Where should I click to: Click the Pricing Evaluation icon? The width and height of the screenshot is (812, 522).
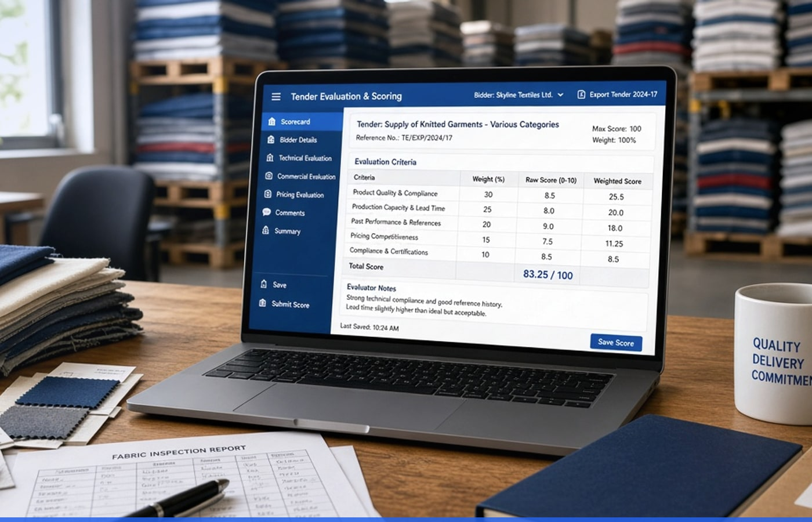tap(267, 194)
